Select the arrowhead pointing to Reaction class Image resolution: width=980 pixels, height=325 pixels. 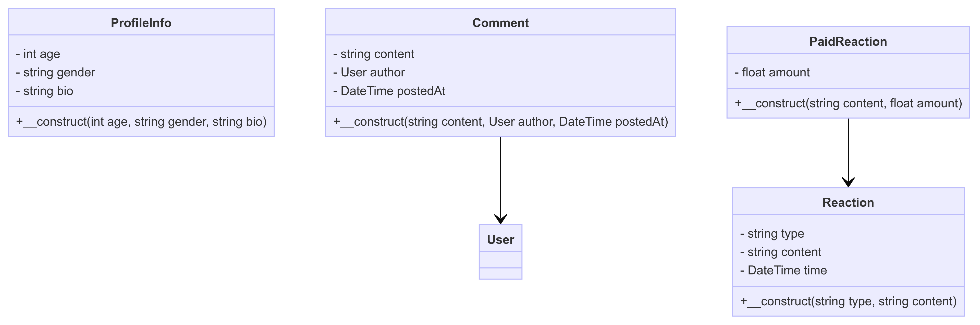coord(848,182)
